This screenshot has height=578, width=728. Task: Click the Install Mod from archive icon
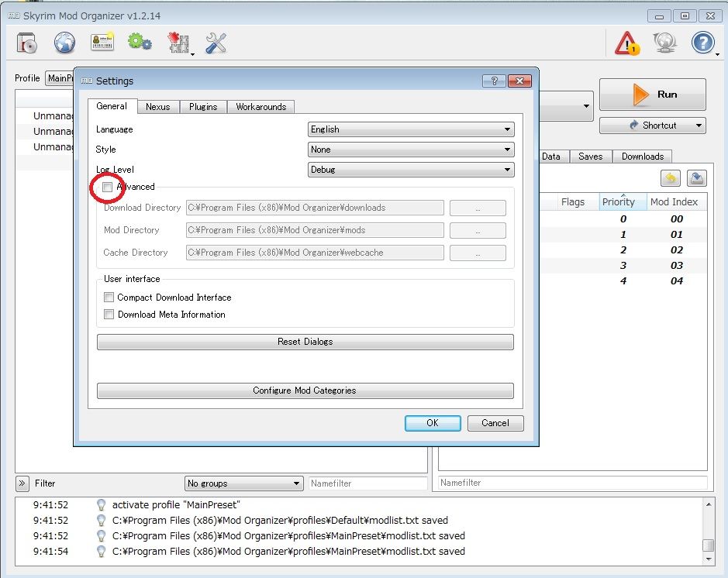pyautogui.click(x=26, y=43)
